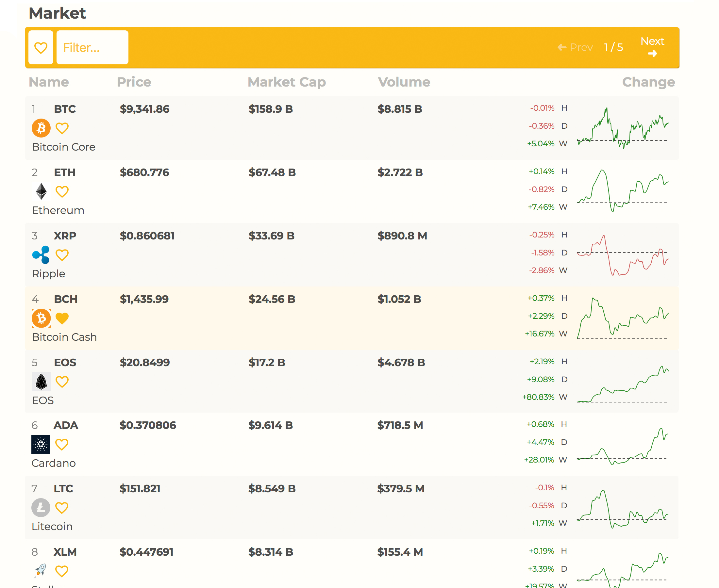Image resolution: width=719 pixels, height=588 pixels.
Task: Sort by Volume column header
Action: pyautogui.click(x=404, y=82)
